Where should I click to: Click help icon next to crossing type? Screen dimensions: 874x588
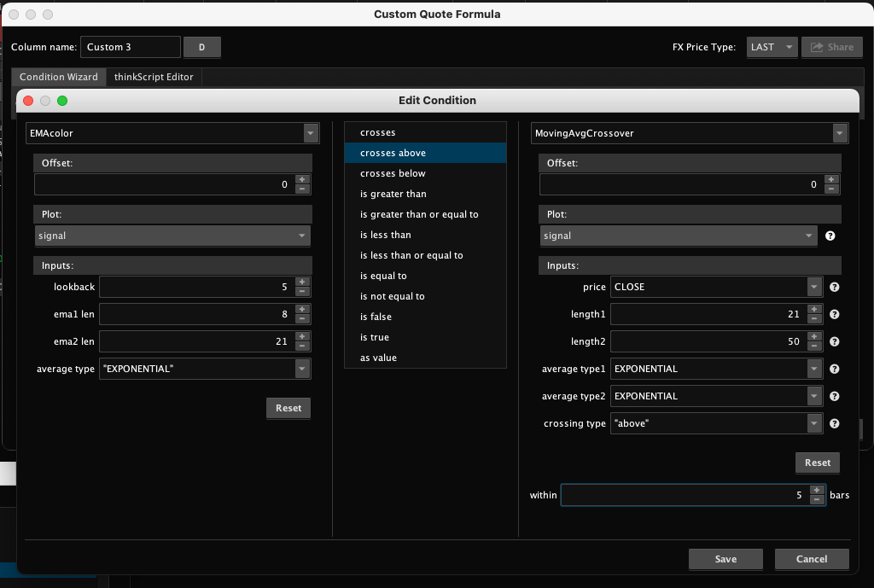[834, 424]
